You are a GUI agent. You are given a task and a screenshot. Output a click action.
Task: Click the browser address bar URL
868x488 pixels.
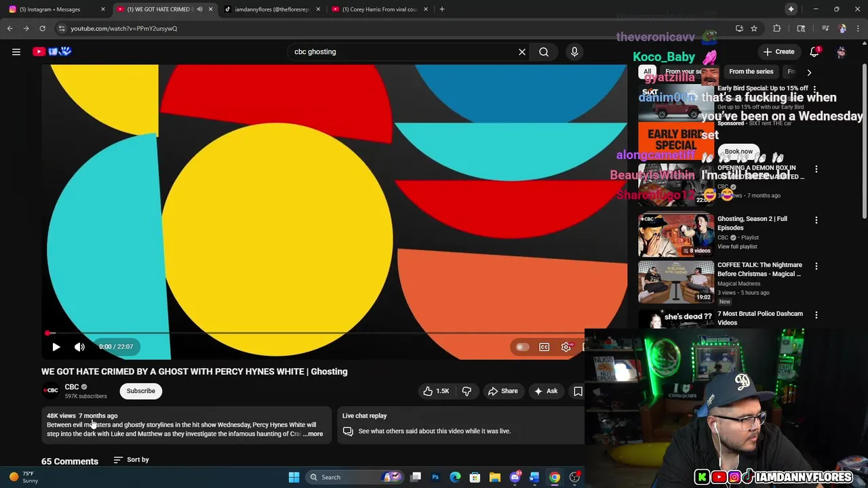123,28
